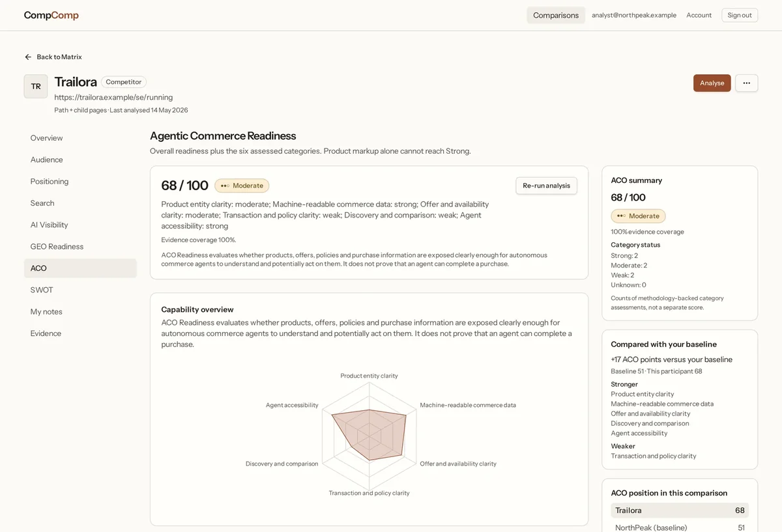The width and height of the screenshot is (782, 532).
Task: Click the Sign out button
Action: coord(740,15)
